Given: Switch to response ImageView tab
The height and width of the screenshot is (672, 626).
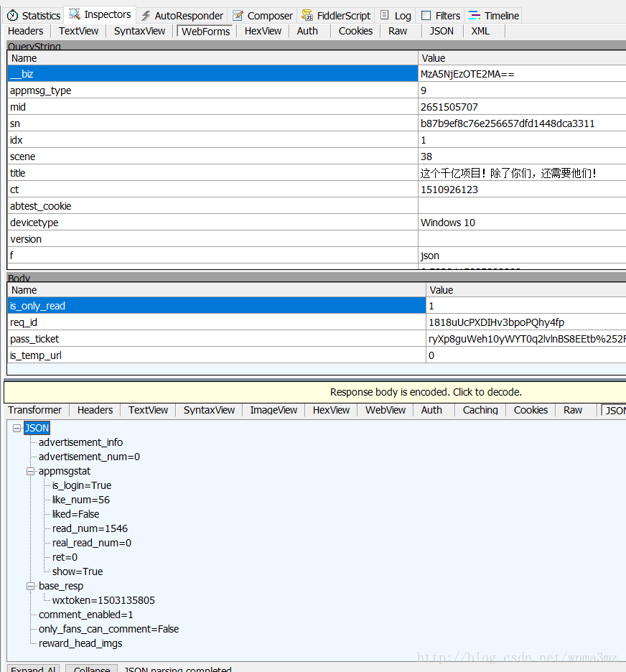Looking at the screenshot, I should pyautogui.click(x=274, y=410).
